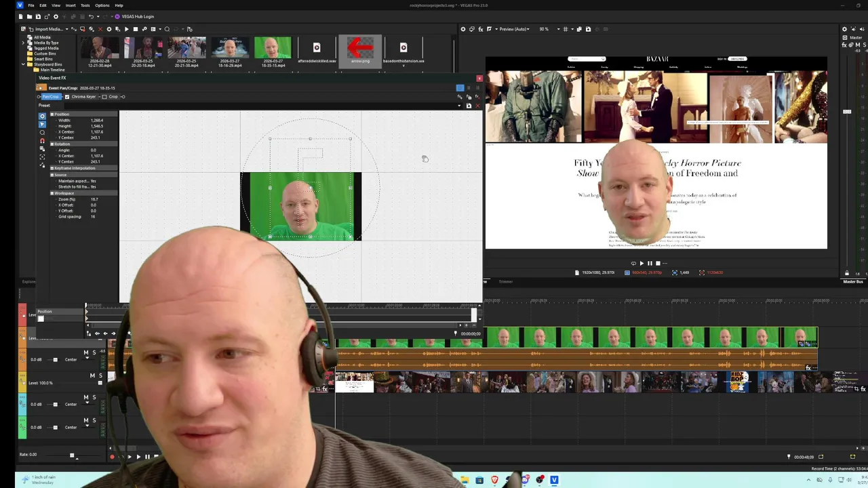This screenshot has height=488, width=868.
Task: Expand Media By Type tree node
Action: point(23,43)
